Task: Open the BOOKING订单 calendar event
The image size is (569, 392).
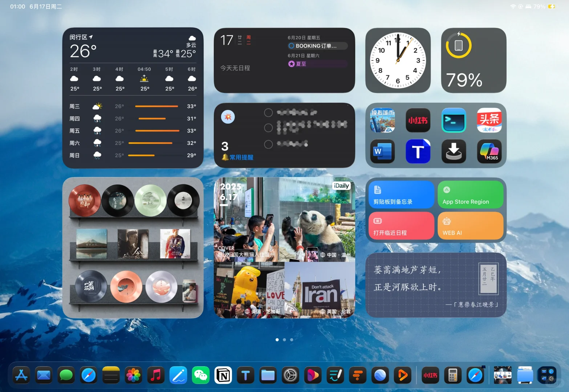Action: click(x=317, y=46)
